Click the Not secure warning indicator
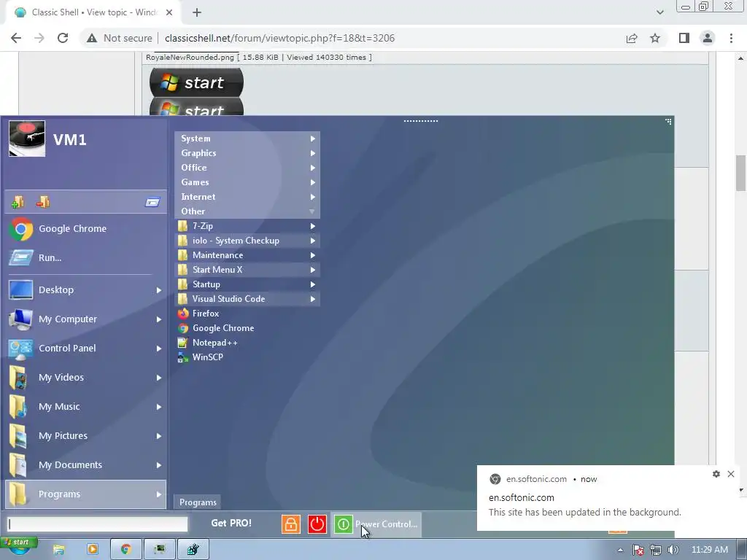This screenshot has width=747, height=560. [119, 38]
